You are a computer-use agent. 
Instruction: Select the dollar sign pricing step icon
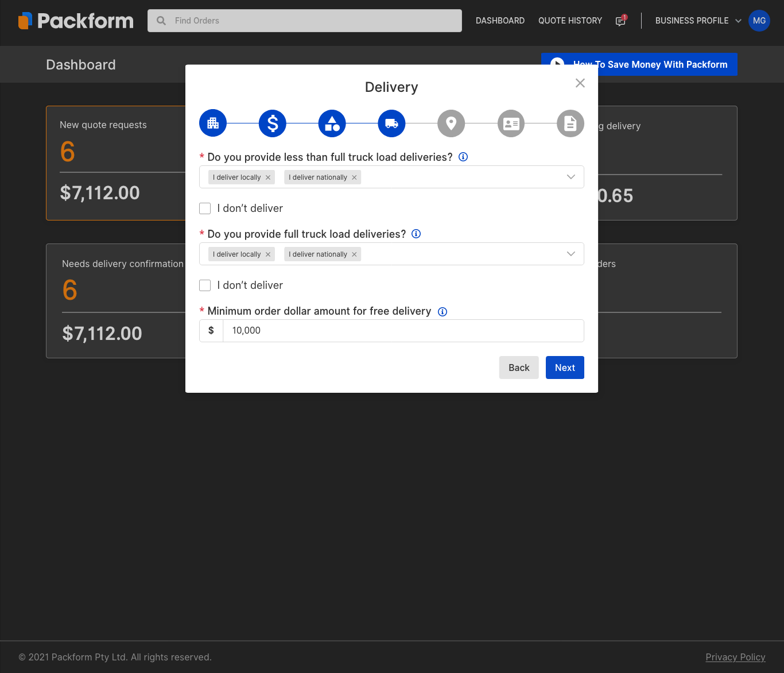[273, 123]
